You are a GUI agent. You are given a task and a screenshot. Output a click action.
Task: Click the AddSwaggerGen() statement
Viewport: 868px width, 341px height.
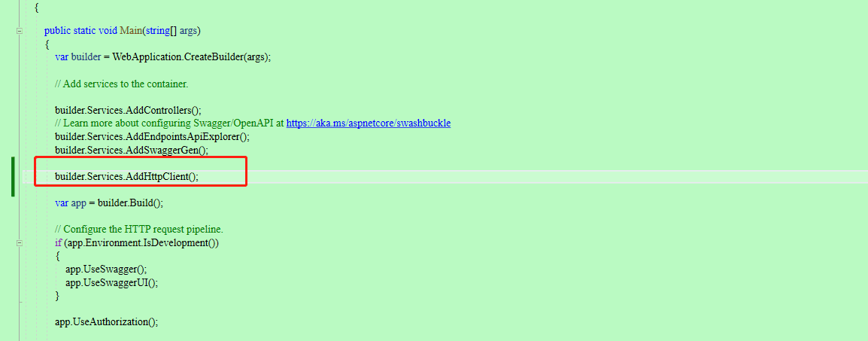coord(131,150)
